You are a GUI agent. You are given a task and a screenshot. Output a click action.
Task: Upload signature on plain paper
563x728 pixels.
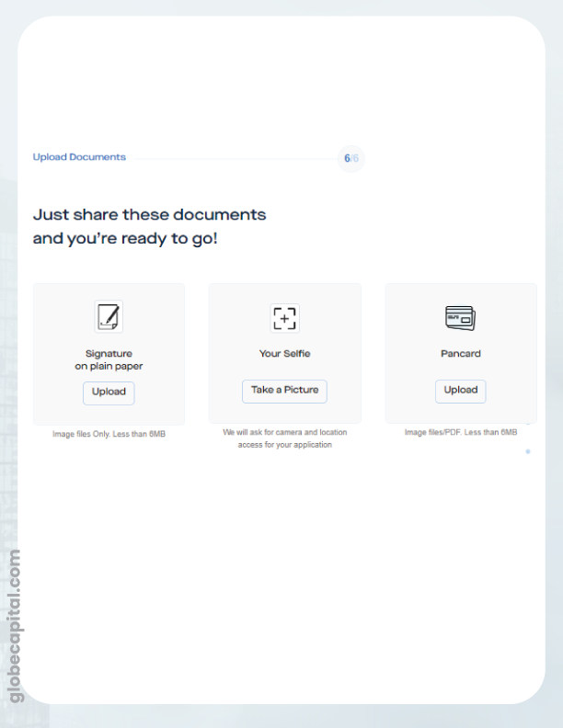[109, 392]
